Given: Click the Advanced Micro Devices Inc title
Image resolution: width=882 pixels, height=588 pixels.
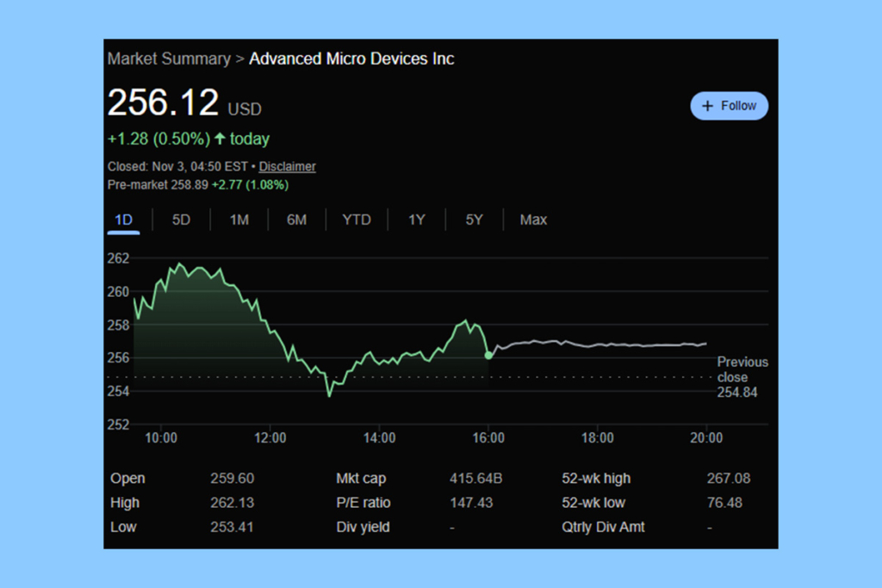Looking at the screenshot, I should click(351, 59).
